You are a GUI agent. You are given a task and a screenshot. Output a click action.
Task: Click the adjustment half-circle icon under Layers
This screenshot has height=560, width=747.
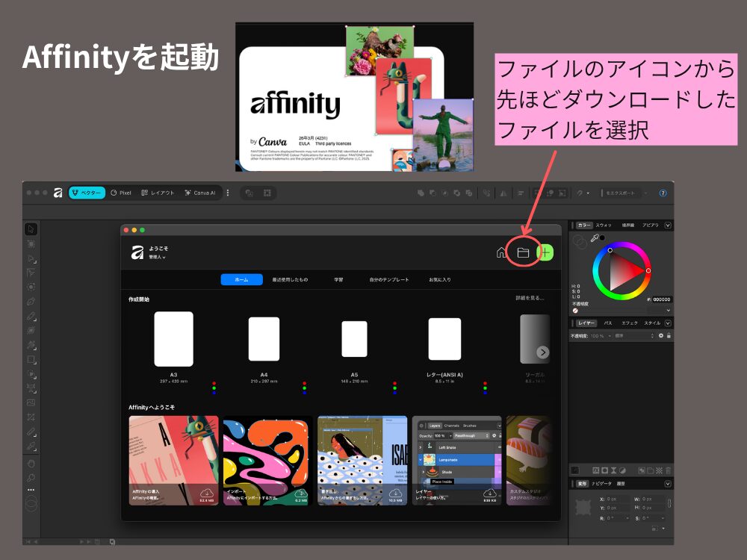tap(622, 470)
